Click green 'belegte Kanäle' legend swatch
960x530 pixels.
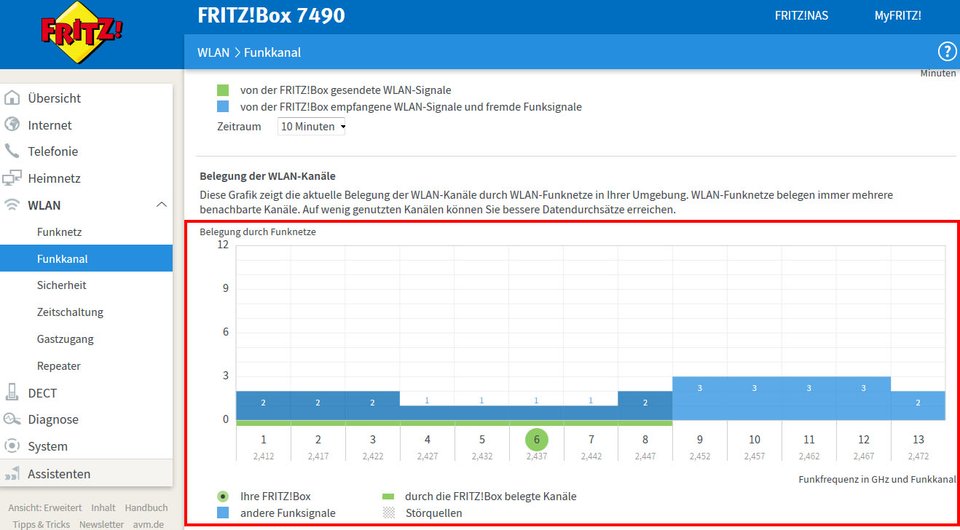[x=388, y=496]
